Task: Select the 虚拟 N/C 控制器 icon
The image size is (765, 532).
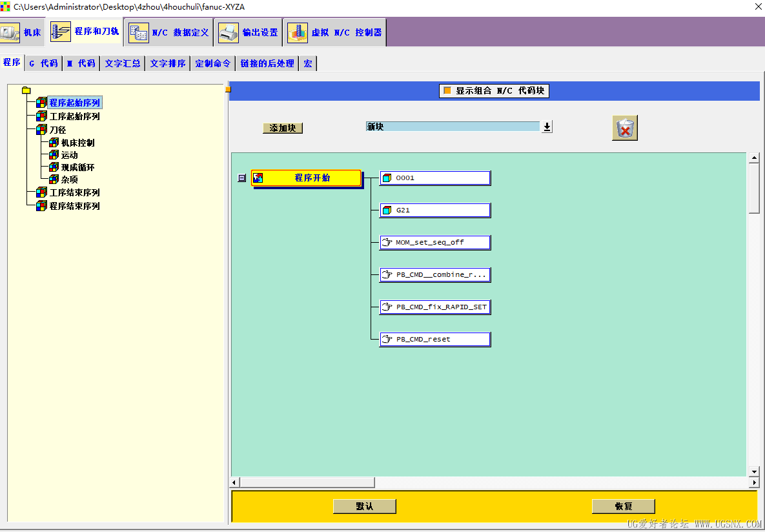Action: 298,33
